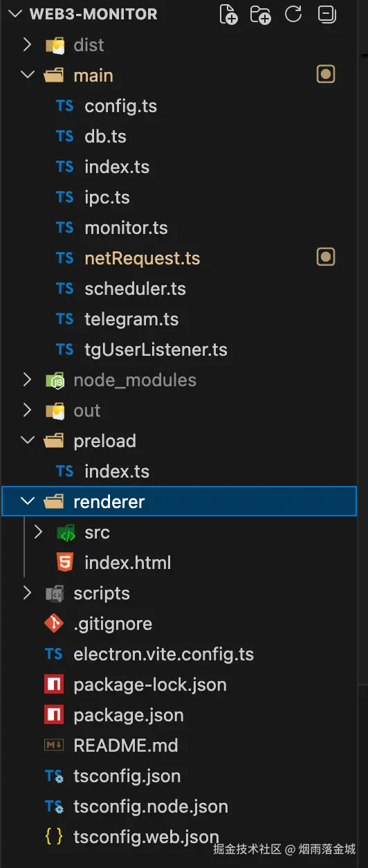The image size is (368, 868).
Task: Open tsconfig.node.json file
Action: (151, 806)
